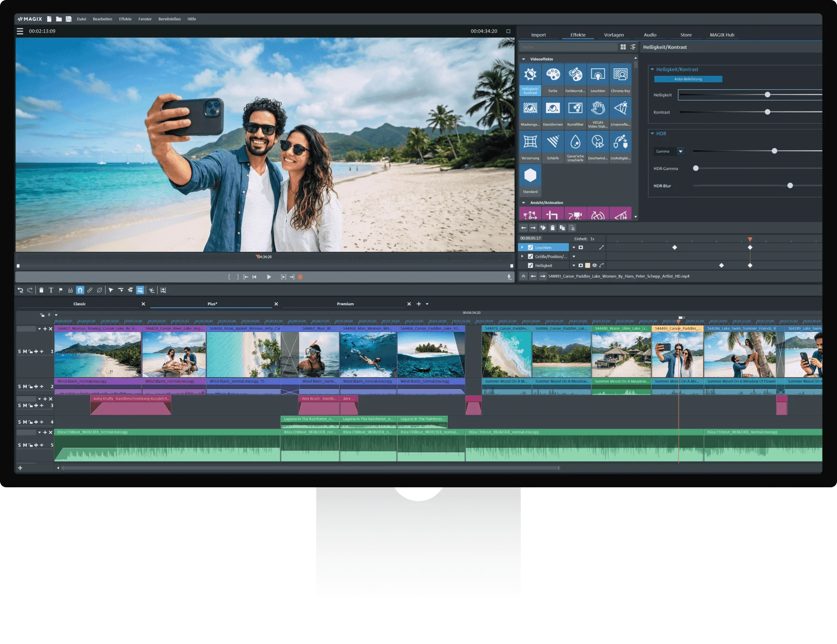The image size is (837, 644).
Task: Click the Auto-Belichtung button
Action: tap(688, 79)
